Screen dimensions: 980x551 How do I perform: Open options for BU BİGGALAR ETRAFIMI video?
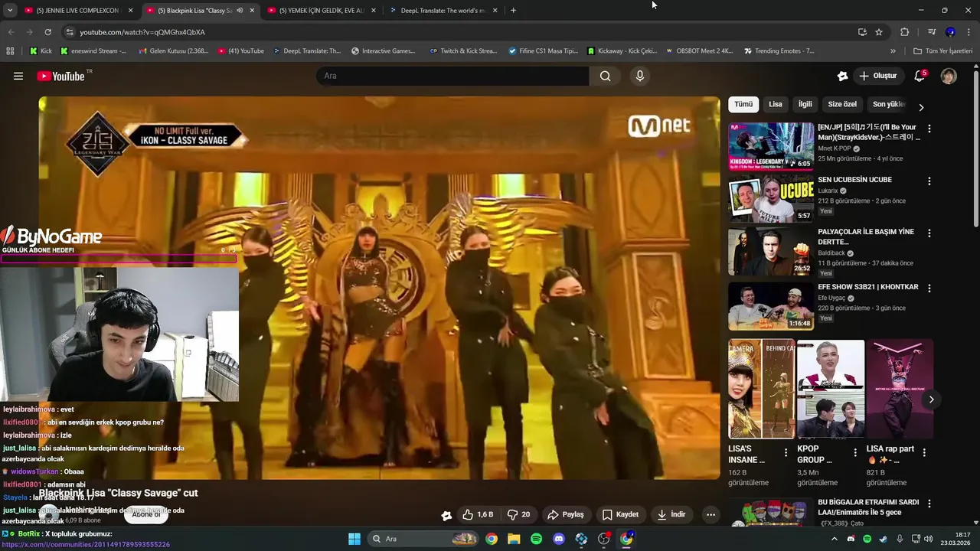pyautogui.click(x=929, y=504)
